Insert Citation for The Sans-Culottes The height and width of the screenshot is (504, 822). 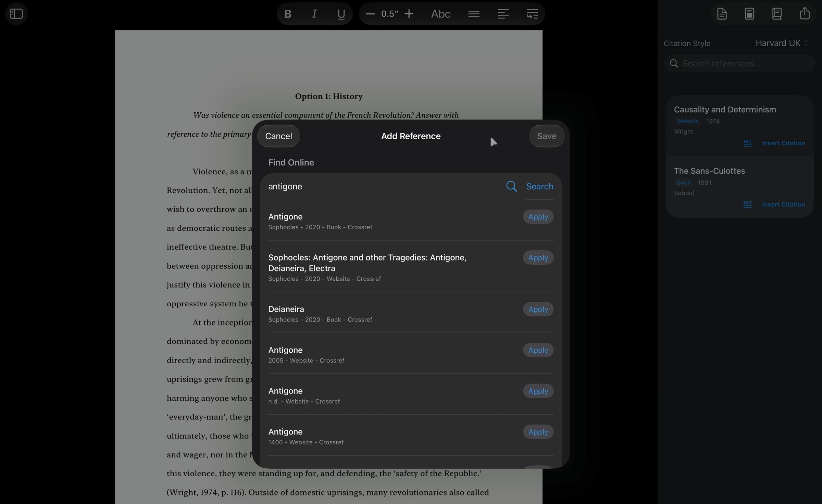[783, 204]
